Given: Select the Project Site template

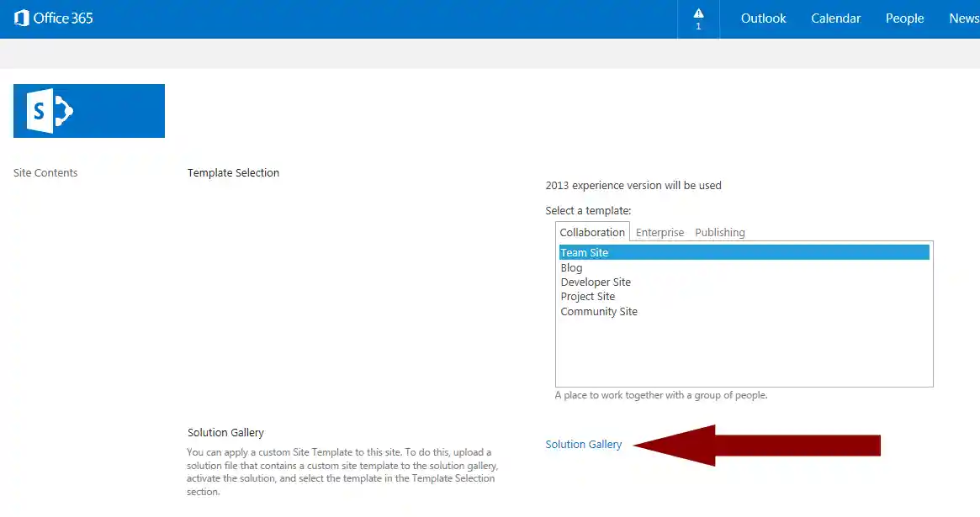Looking at the screenshot, I should pyautogui.click(x=588, y=296).
